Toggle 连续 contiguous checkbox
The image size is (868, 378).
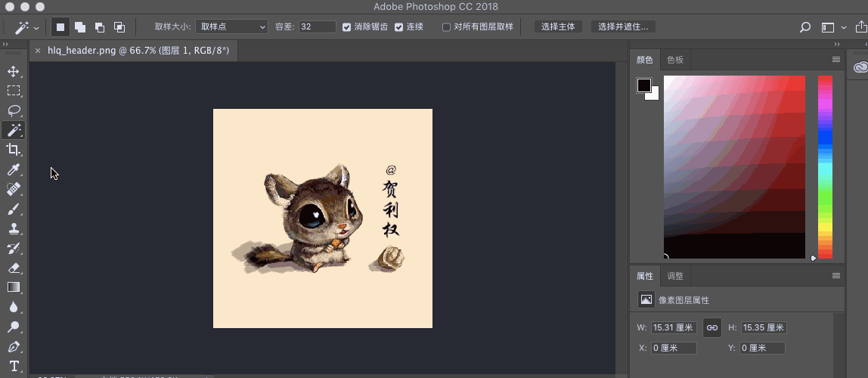point(398,27)
